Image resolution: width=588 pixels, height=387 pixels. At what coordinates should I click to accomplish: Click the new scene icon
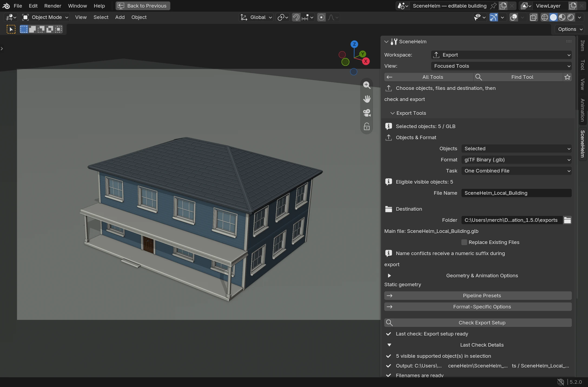tap(503, 6)
